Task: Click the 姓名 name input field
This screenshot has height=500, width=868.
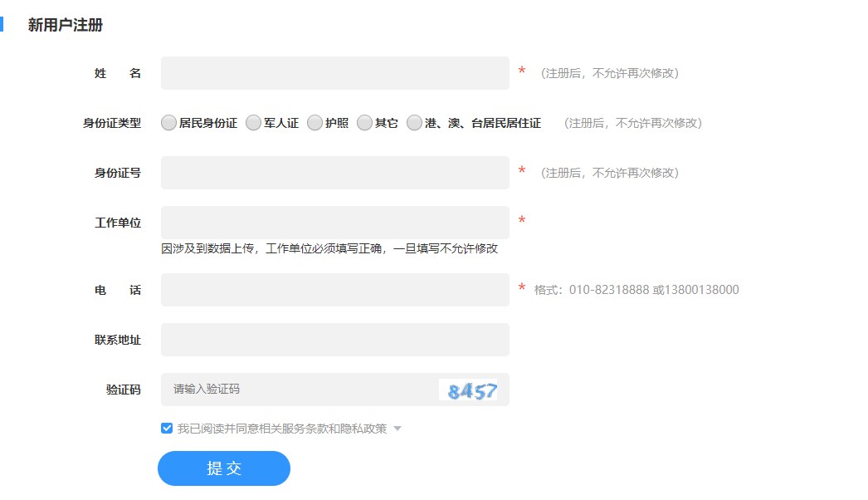Action: (x=334, y=72)
